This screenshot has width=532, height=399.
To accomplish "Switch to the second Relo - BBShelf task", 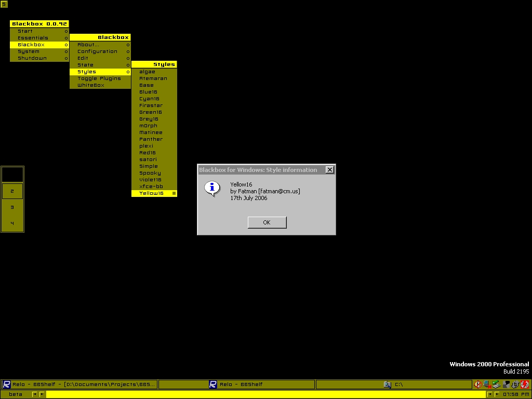I will (236, 384).
